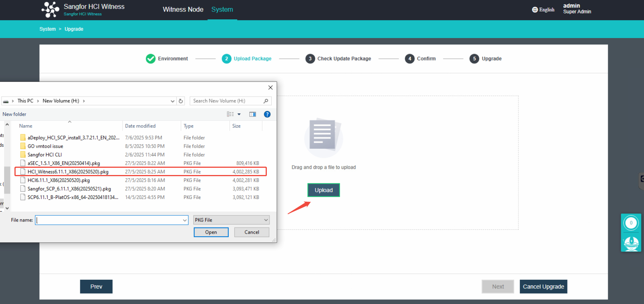Expand the chevron before This PC in path
Image resolution: width=644 pixels, height=304 pixels.
pyautogui.click(x=13, y=101)
